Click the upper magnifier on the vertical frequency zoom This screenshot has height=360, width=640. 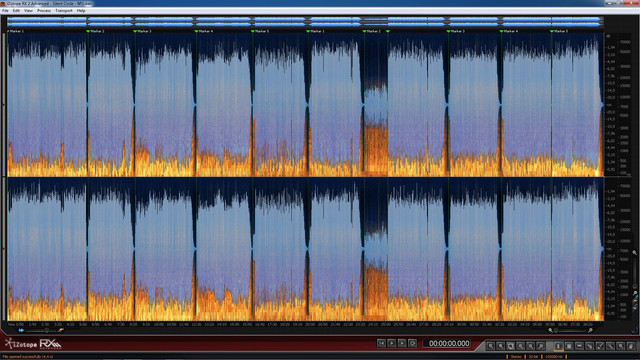[x=635, y=253]
